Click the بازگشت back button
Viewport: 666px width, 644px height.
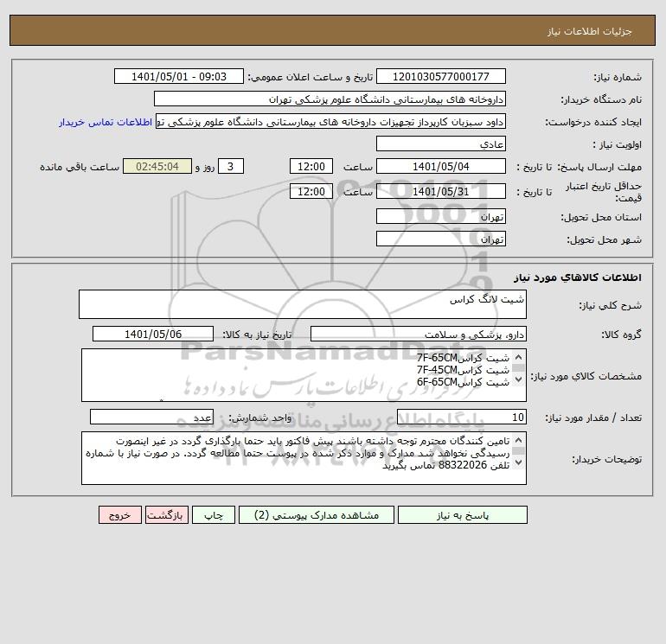166,515
